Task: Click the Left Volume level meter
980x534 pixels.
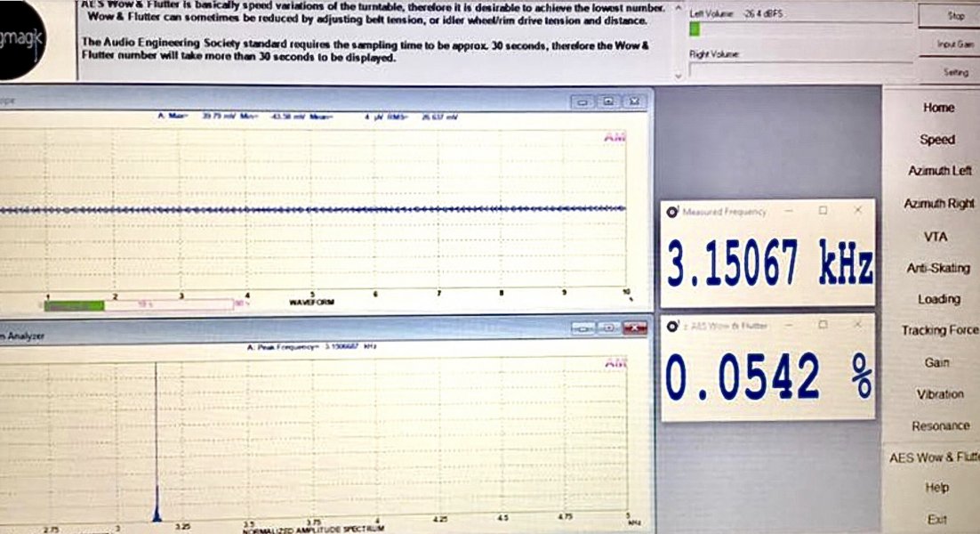Action: 800,29
